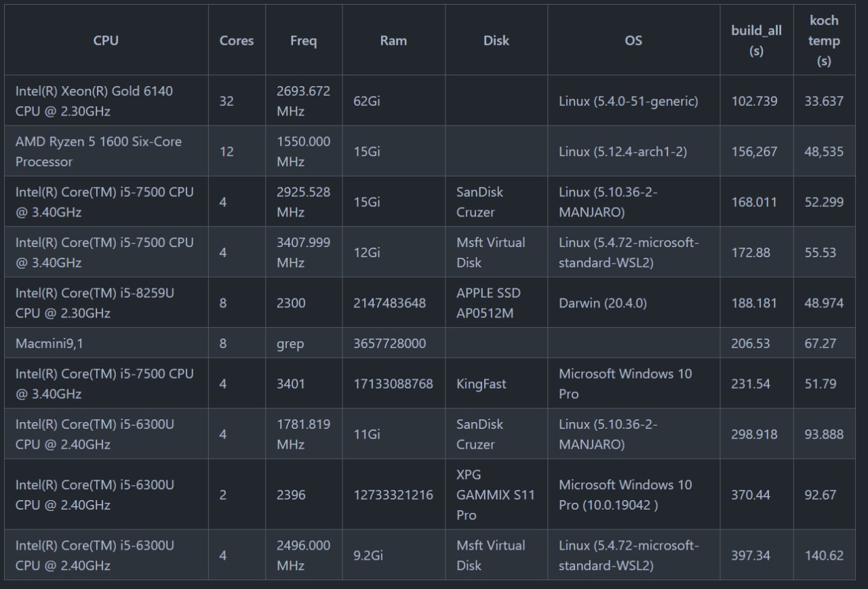Click the frequency 1550.000 MHz cell
This screenshot has height=589, width=868.
tap(303, 151)
